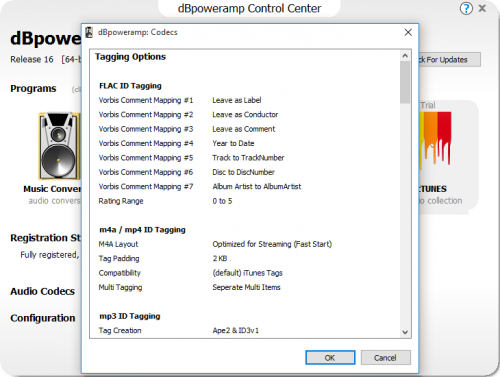Open the Audio Codecs section
Image resolution: width=500 pixels, height=377 pixels.
(43, 291)
